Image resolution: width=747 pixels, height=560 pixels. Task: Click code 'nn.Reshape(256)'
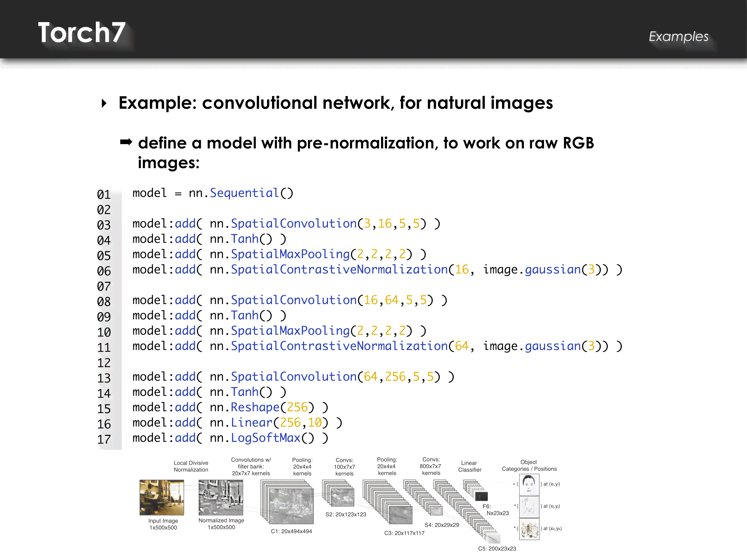pos(262,408)
